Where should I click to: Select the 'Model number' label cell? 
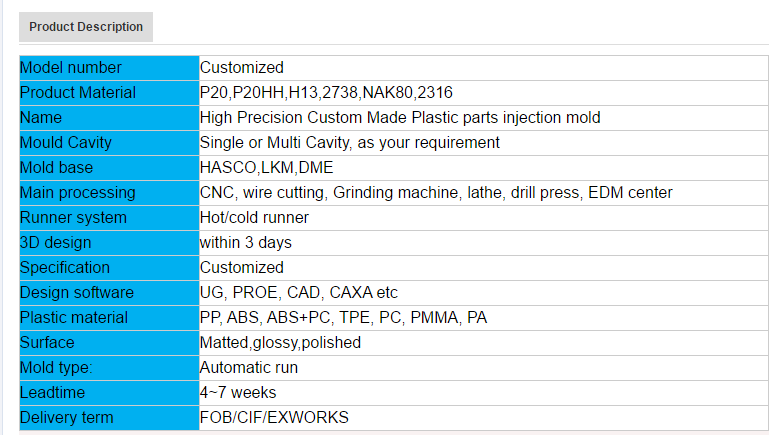[x=109, y=68]
